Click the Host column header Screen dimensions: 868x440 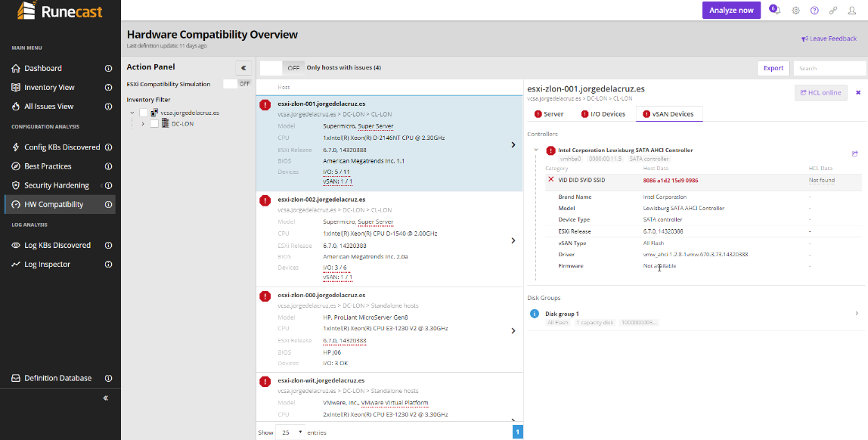(284, 88)
